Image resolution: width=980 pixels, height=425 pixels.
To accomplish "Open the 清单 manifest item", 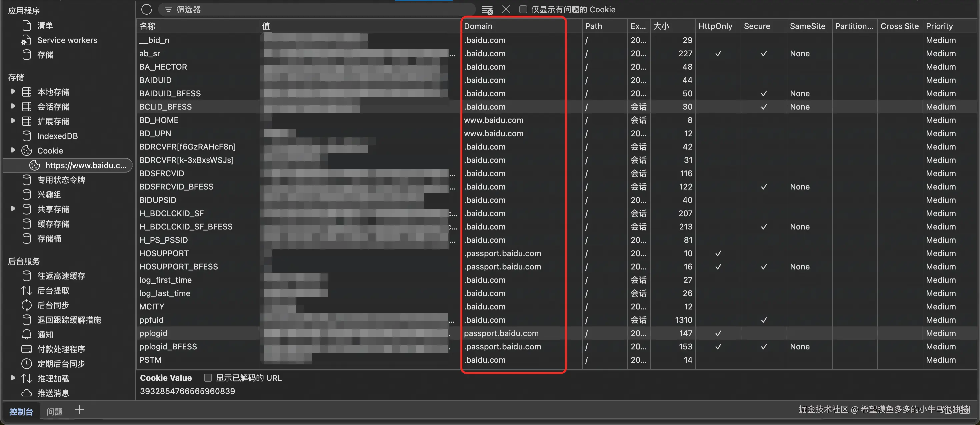I will click(x=45, y=25).
